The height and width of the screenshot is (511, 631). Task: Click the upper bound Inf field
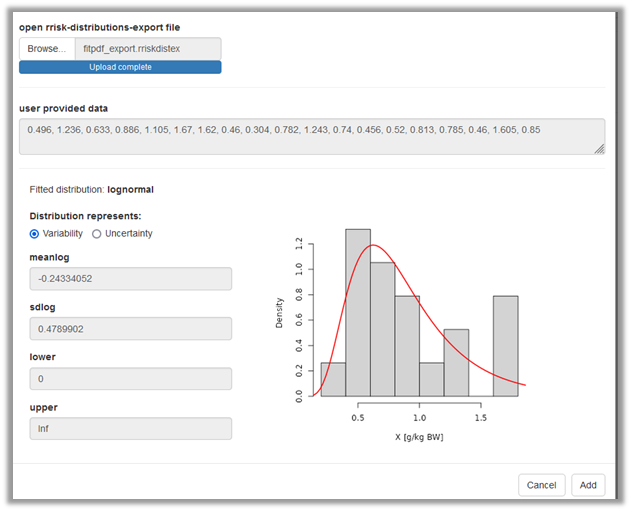coord(125,428)
